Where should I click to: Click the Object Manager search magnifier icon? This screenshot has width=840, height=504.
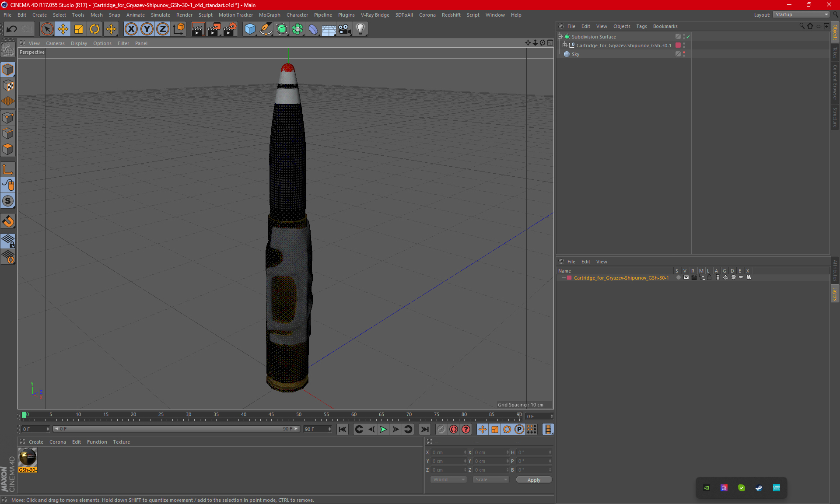[x=802, y=26]
